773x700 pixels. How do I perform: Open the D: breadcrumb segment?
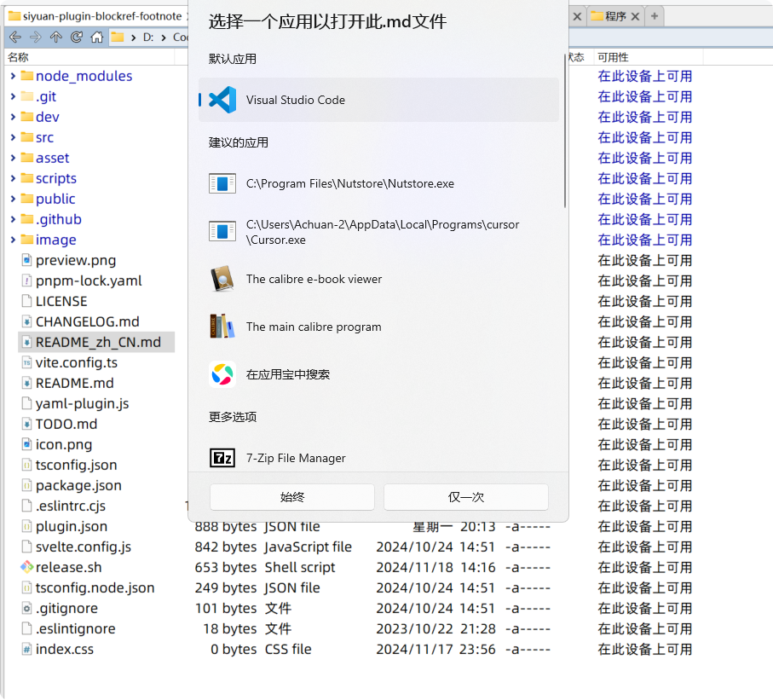[148, 37]
